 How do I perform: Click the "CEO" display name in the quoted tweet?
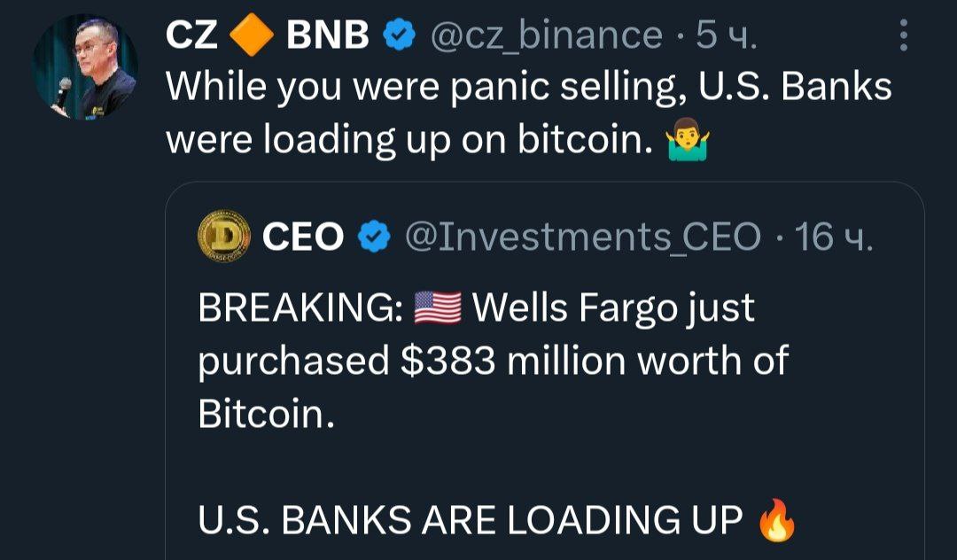coord(303,237)
